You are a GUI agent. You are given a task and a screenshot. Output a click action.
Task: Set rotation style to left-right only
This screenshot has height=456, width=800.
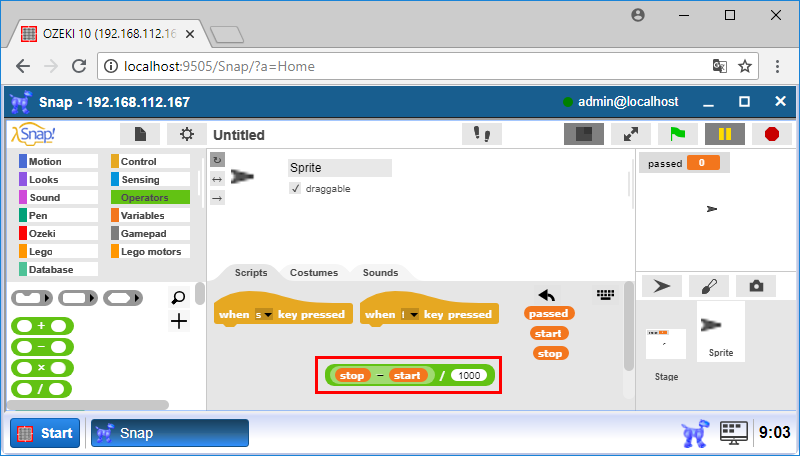click(x=217, y=179)
